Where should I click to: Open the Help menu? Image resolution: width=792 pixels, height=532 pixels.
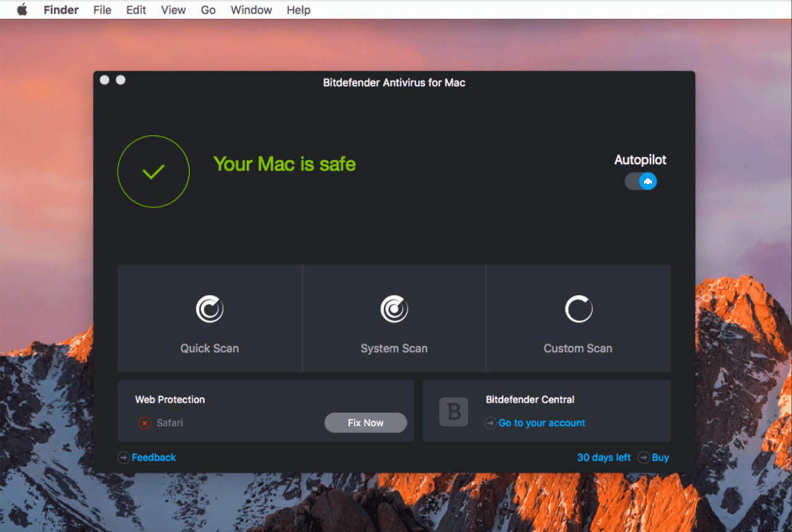coord(298,10)
